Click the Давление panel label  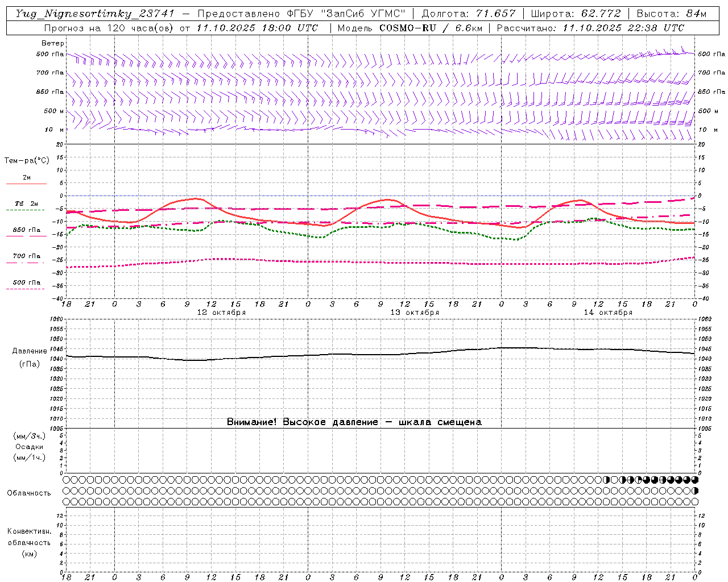click(30, 351)
